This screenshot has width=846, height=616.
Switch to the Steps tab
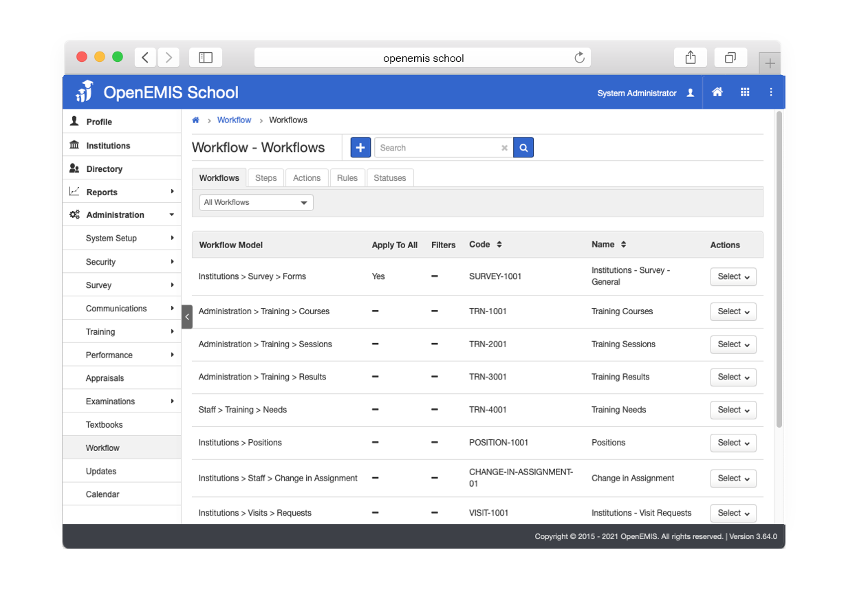[266, 178]
